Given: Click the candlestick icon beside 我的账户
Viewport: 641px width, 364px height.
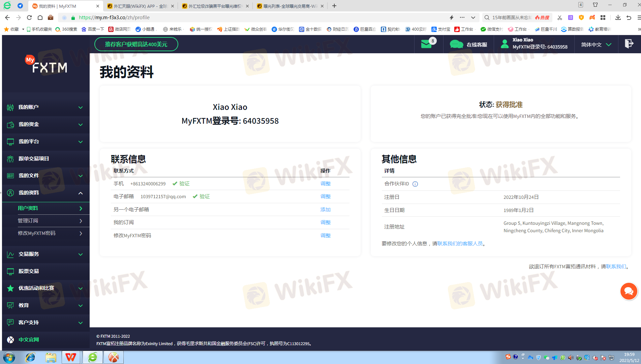Looking at the screenshot, I should [10, 108].
